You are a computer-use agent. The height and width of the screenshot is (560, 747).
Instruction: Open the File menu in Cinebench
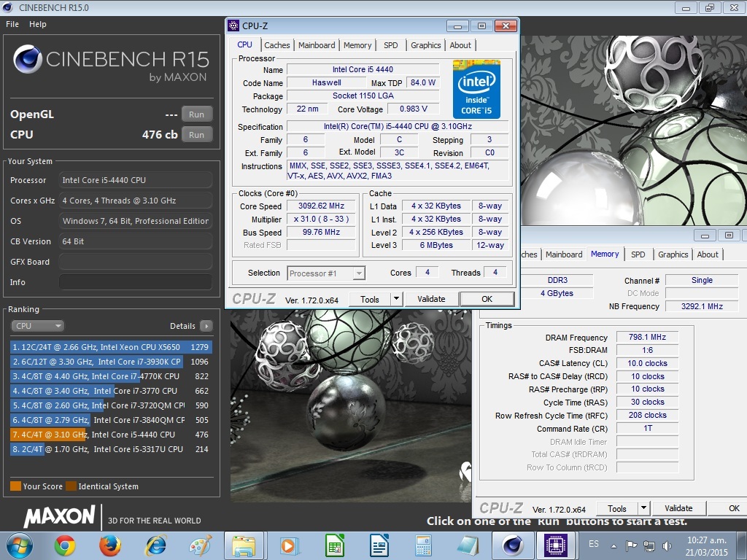point(12,24)
